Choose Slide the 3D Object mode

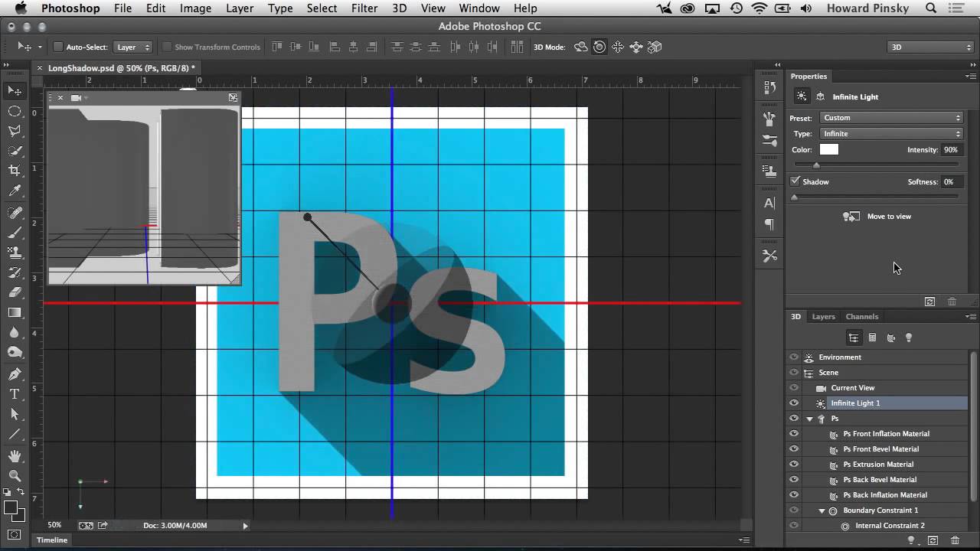click(636, 47)
